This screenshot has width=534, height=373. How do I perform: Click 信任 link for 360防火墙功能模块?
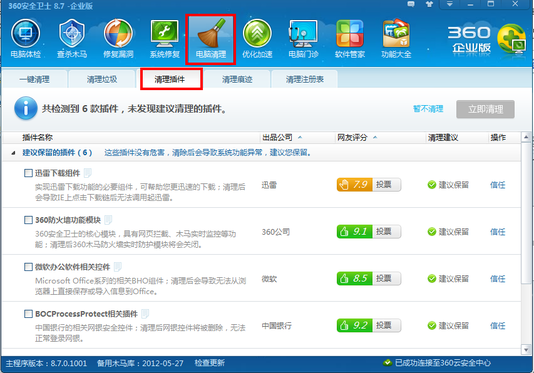click(498, 232)
